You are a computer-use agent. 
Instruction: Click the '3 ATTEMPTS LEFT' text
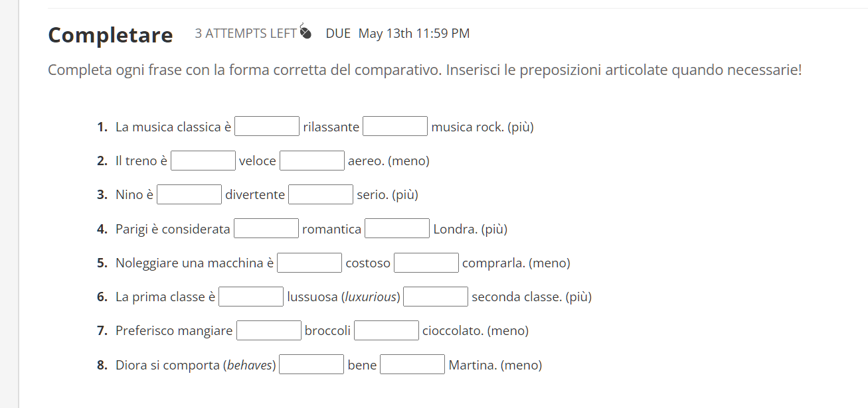pyautogui.click(x=245, y=33)
